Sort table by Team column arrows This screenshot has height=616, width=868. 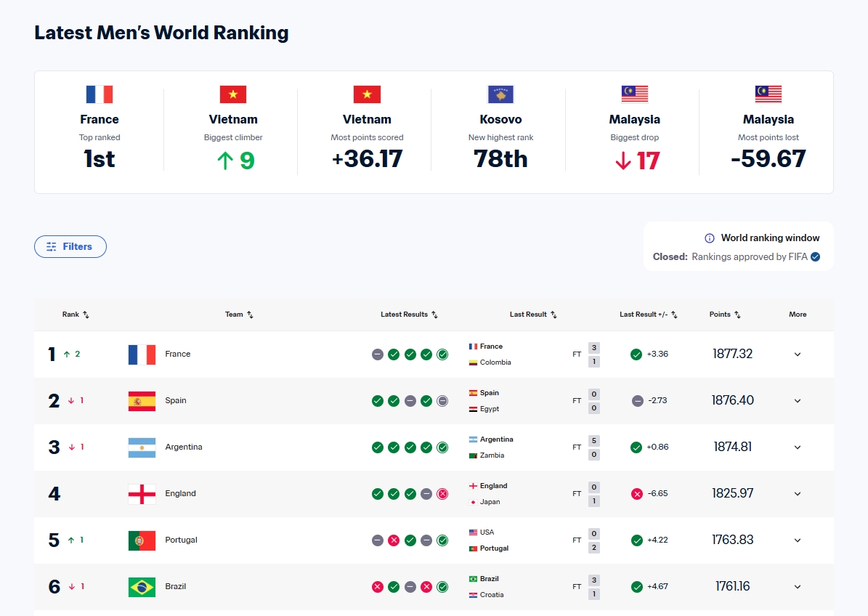(x=250, y=315)
